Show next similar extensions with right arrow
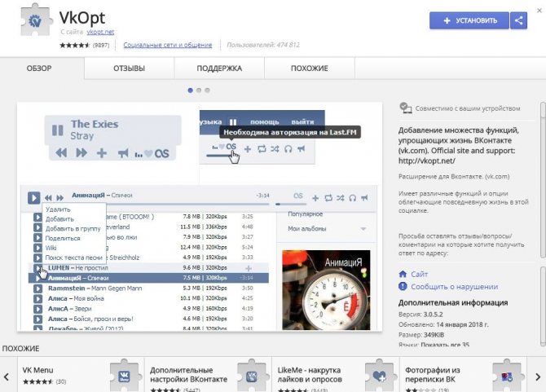Screen dimensions: 546x392 click(538, 377)
